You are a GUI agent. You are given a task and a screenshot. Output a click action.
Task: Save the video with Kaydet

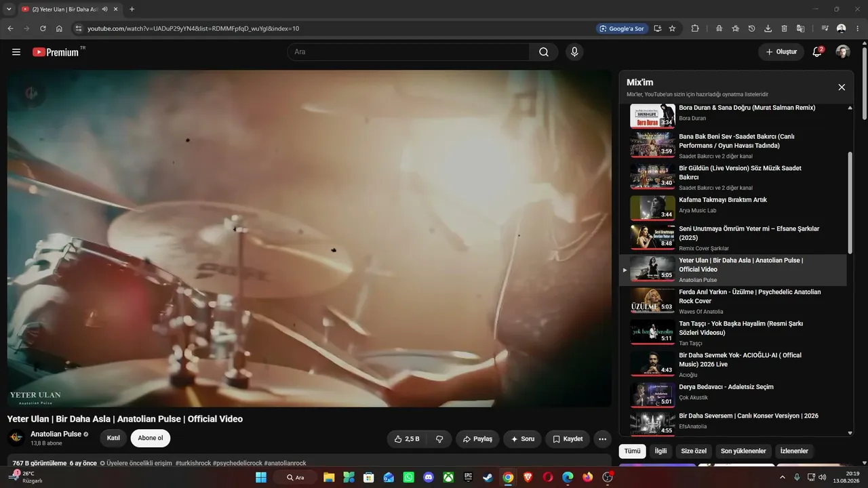click(568, 439)
